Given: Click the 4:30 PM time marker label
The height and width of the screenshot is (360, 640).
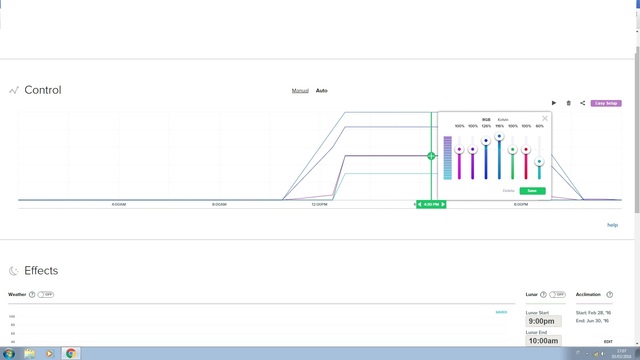Looking at the screenshot, I should click(x=431, y=204).
